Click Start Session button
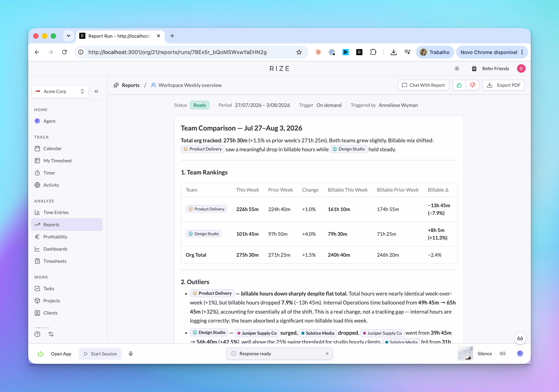The width and height of the screenshot is (559, 392). pyautogui.click(x=100, y=354)
